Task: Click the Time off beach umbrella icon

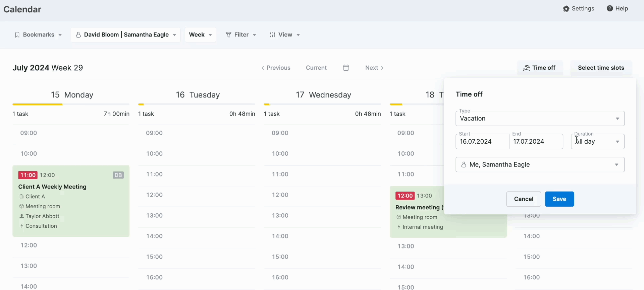Action: coord(527,68)
